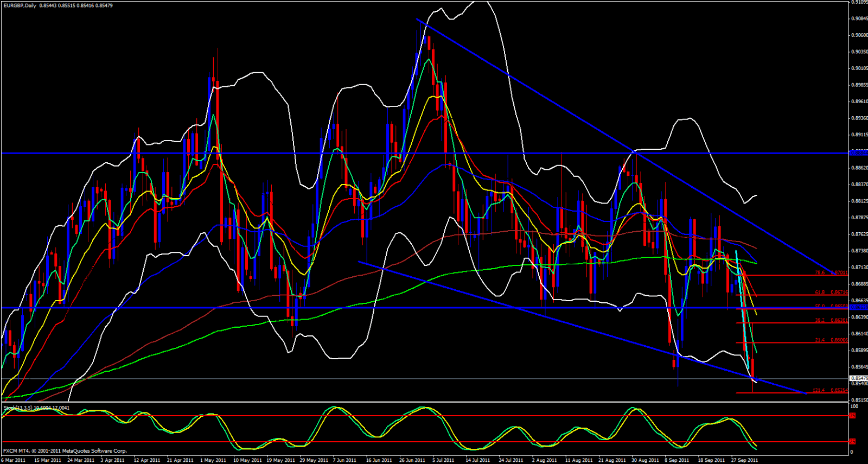Click the 0.90100 price axis label
Viewport: 868px width, 464px height.
click(x=859, y=68)
